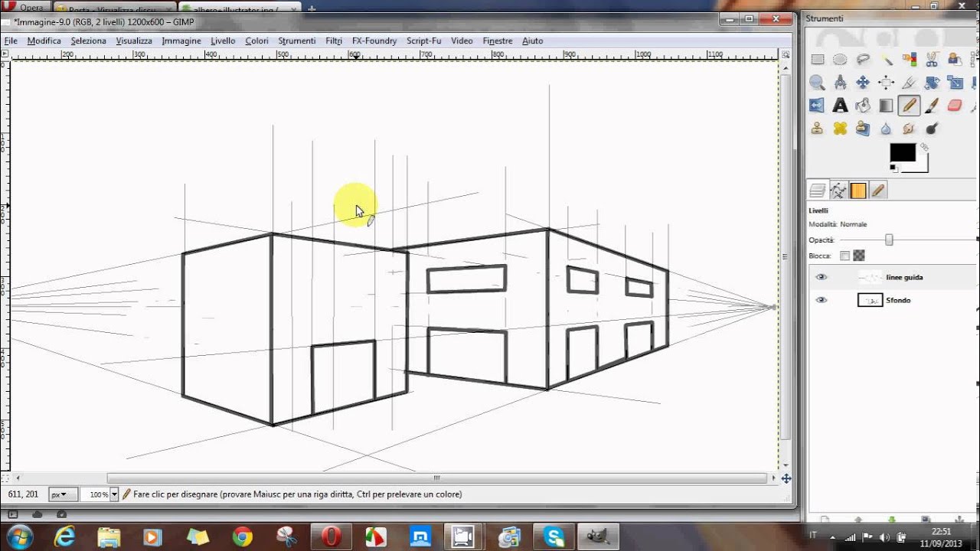Screen dimensions: 980x551
Task: Switch to the Layers dock tab
Action: point(818,191)
